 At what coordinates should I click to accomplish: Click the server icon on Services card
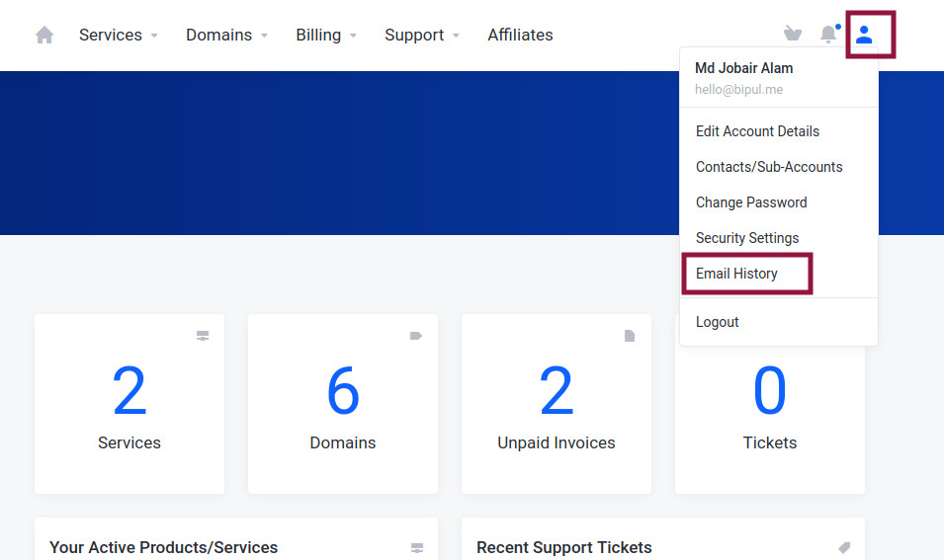[x=203, y=336]
